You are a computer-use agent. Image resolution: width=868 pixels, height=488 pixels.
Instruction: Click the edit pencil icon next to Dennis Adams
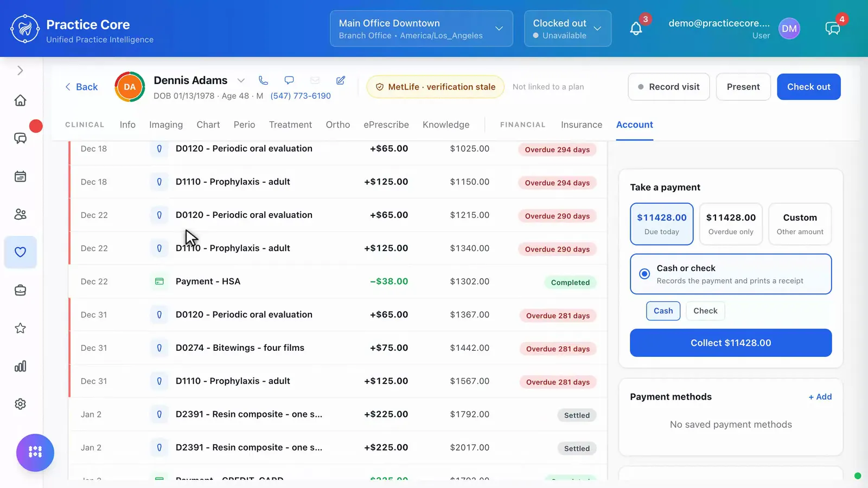(x=341, y=80)
